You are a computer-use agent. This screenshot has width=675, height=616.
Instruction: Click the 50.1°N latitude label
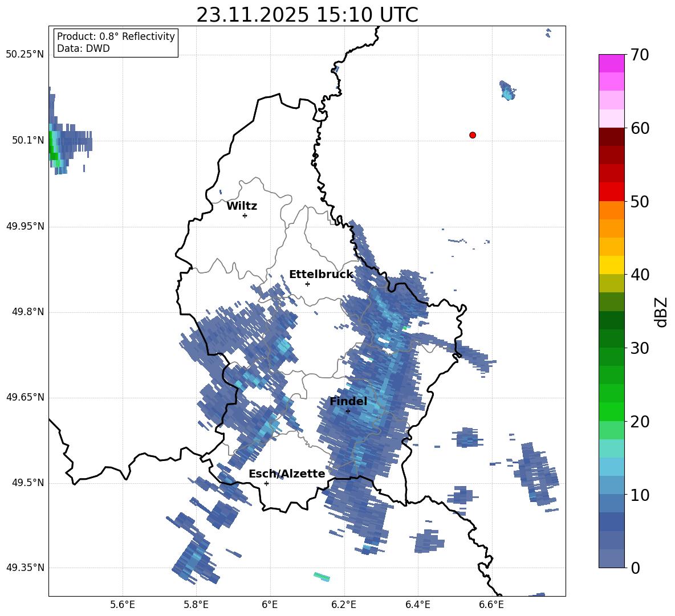28,141
